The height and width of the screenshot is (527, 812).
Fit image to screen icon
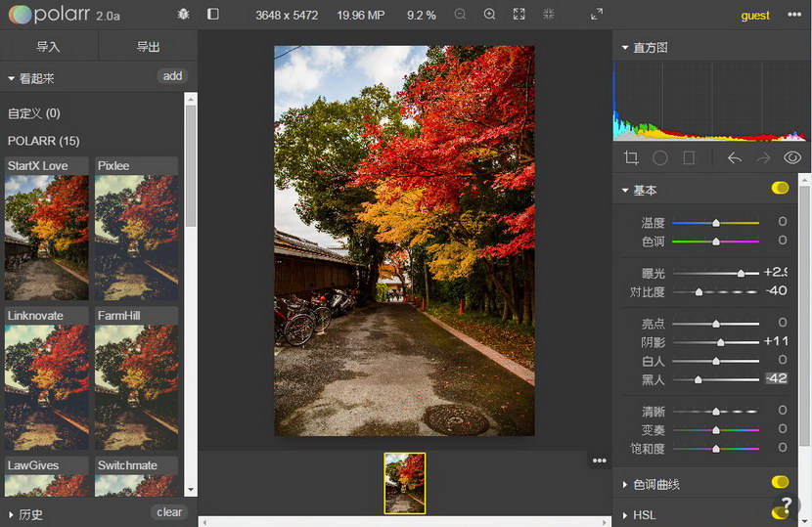(x=519, y=14)
